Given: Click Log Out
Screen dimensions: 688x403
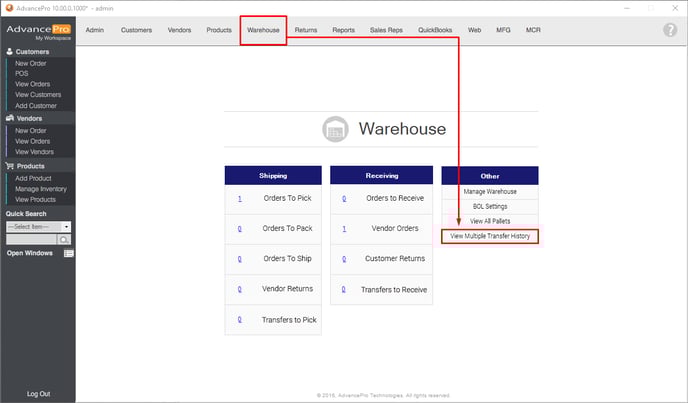Looking at the screenshot, I should tap(38, 393).
